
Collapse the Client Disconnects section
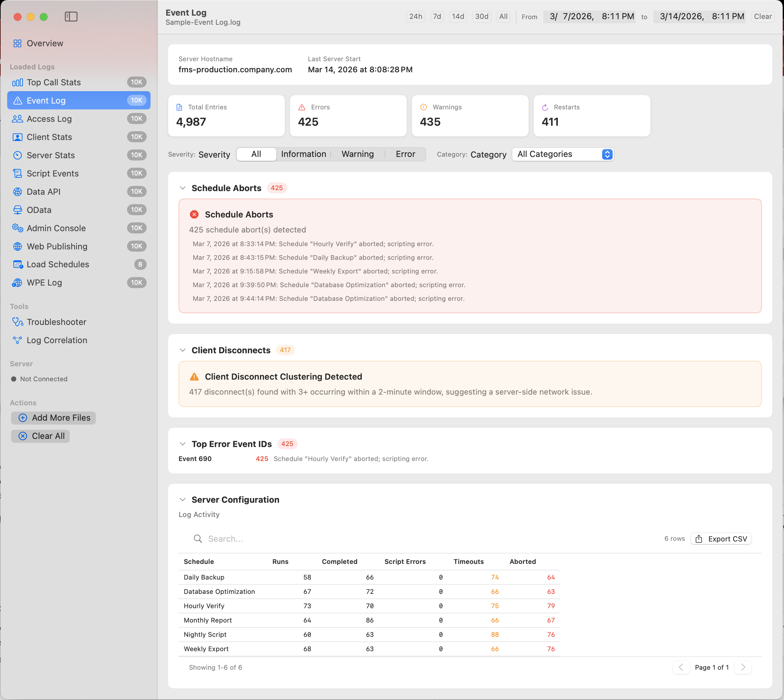point(182,350)
